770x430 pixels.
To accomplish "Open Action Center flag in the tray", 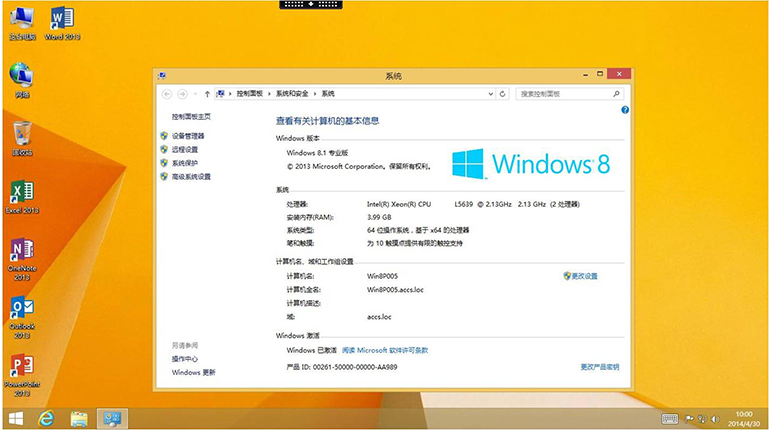I will pyautogui.click(x=689, y=419).
